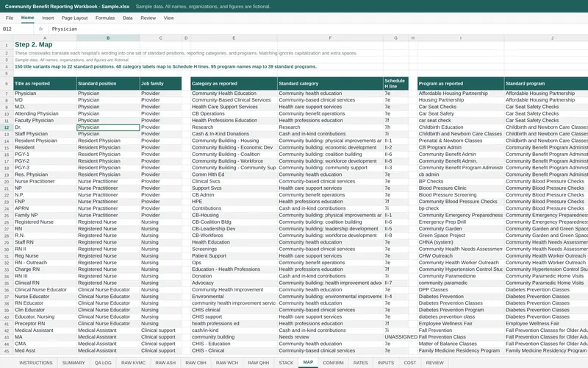Image resolution: width=588 pixels, height=368 pixels.
Task: Open the RAW QHH sheet tab
Action: [259, 363]
